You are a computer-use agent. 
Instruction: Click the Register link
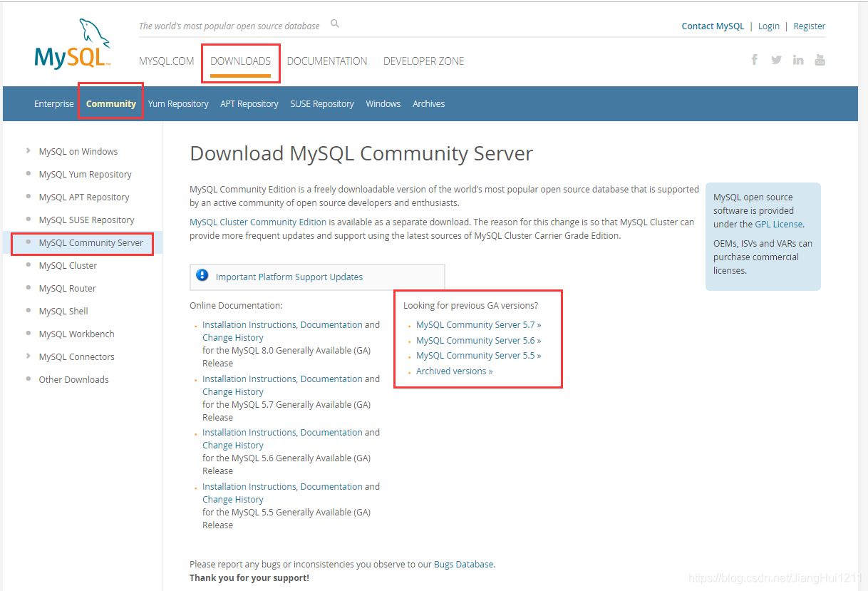[x=810, y=26]
